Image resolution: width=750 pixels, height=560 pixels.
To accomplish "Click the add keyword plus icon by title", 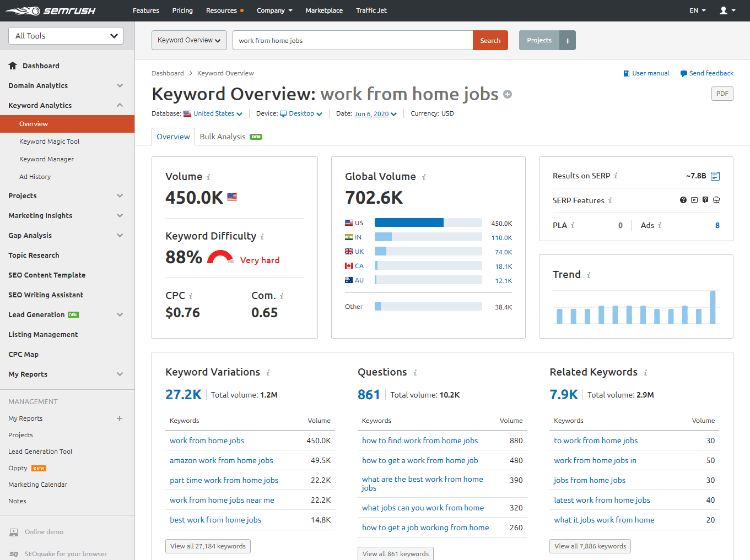I will click(508, 94).
